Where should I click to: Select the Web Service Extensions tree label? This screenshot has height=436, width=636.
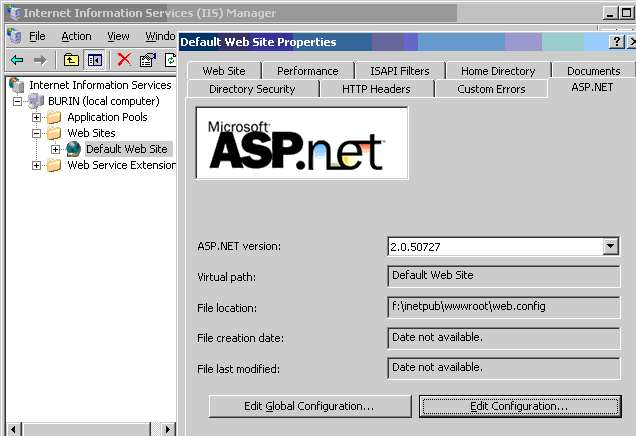pyautogui.click(x=121, y=165)
